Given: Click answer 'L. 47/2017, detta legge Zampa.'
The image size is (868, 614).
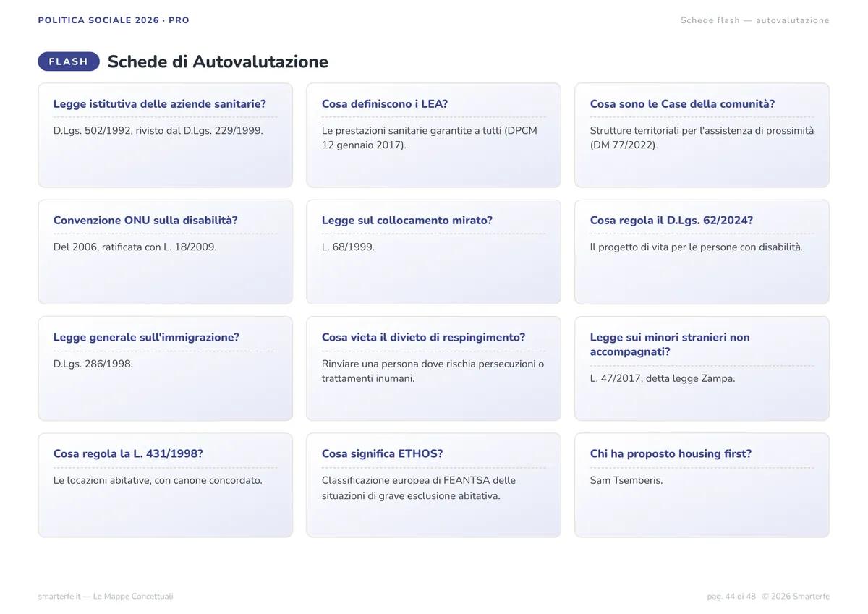Looking at the screenshot, I should pos(663,378).
